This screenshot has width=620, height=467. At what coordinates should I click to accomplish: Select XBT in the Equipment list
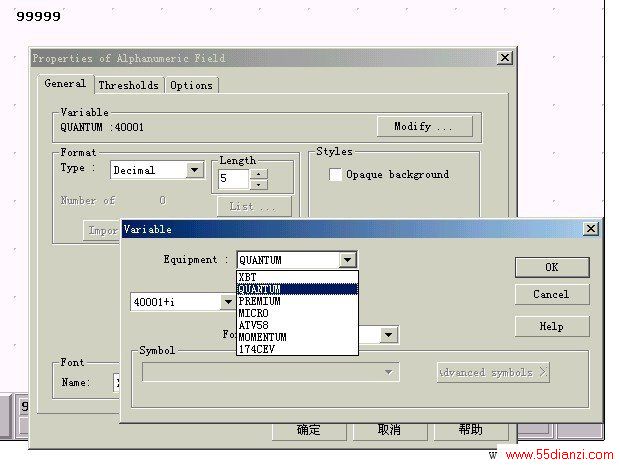(297, 277)
